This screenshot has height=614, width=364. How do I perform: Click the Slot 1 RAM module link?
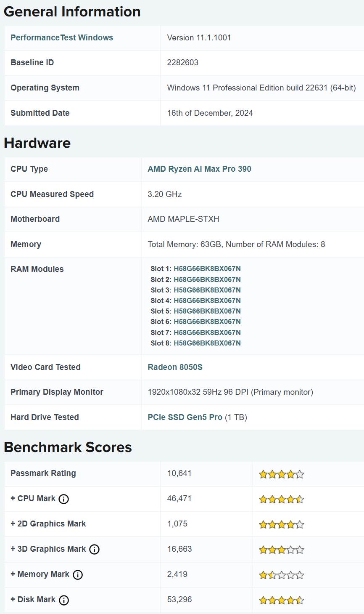pyautogui.click(x=207, y=268)
